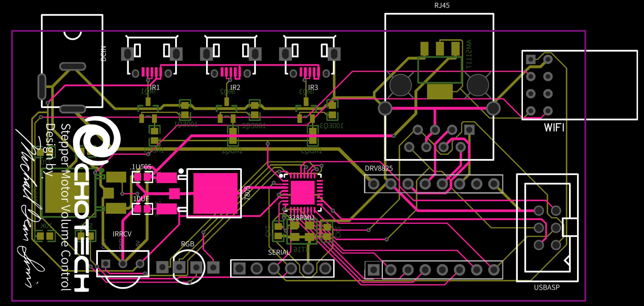644x306 pixels.
Task: Select the DCIN label text
Action: coord(103,53)
